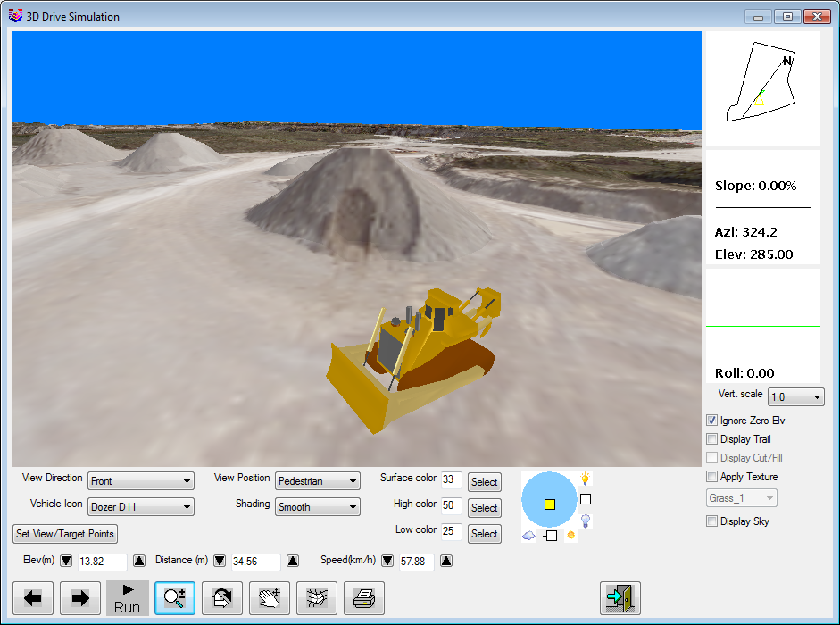Screen dimensions: 840x625
Task: Decrease Elev(m) with down arrow
Action: pyautogui.click(x=66, y=561)
